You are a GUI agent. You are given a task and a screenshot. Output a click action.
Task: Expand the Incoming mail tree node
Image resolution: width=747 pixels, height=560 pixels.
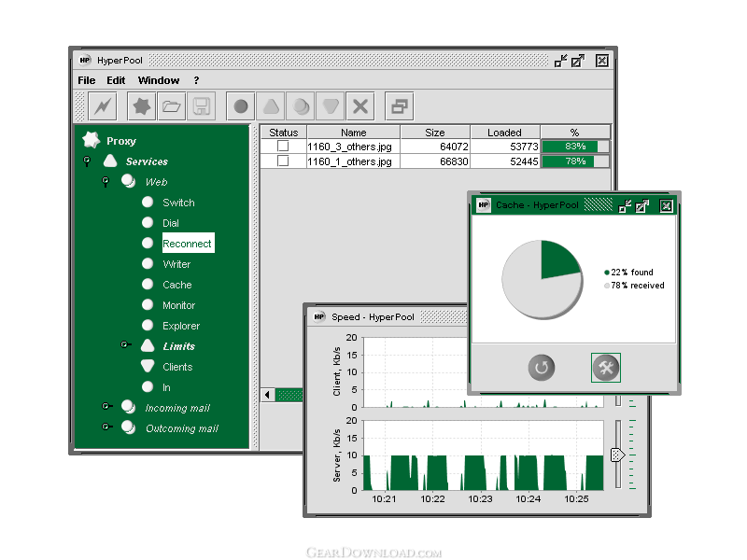[x=106, y=406]
